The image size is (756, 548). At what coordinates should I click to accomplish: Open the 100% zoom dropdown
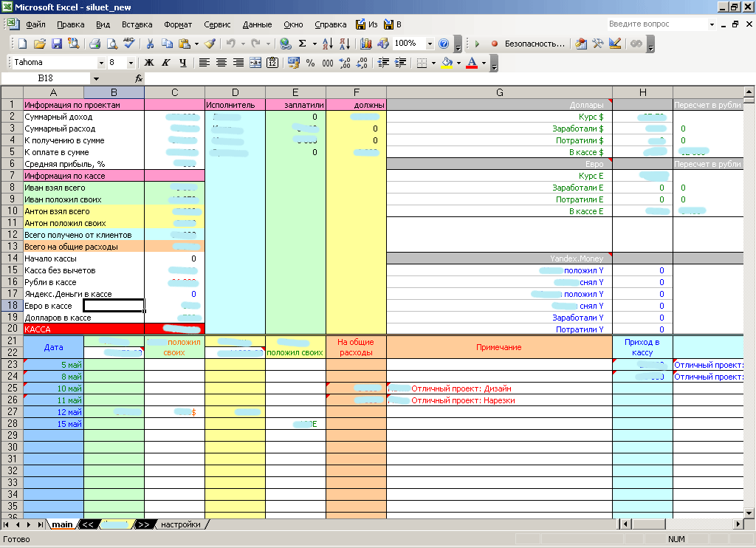430,44
